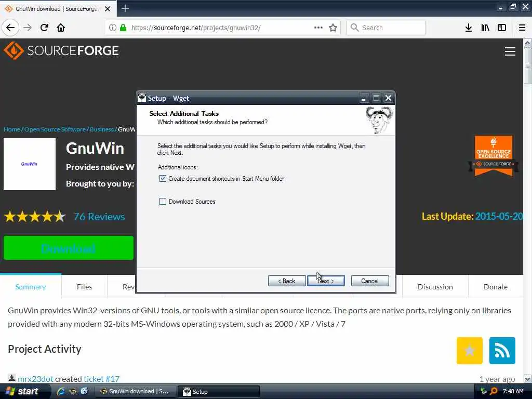
Task: Click the blue RSS feed icon
Action: (x=502, y=351)
